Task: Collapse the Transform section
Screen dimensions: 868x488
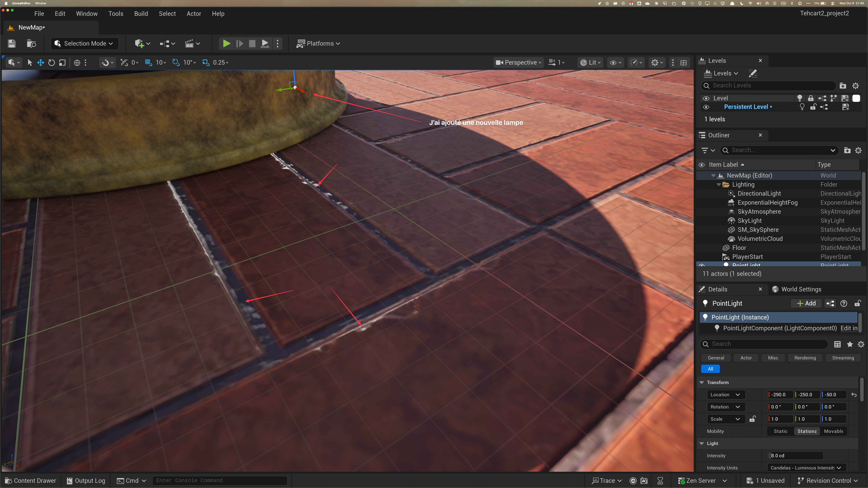Action: pos(702,382)
